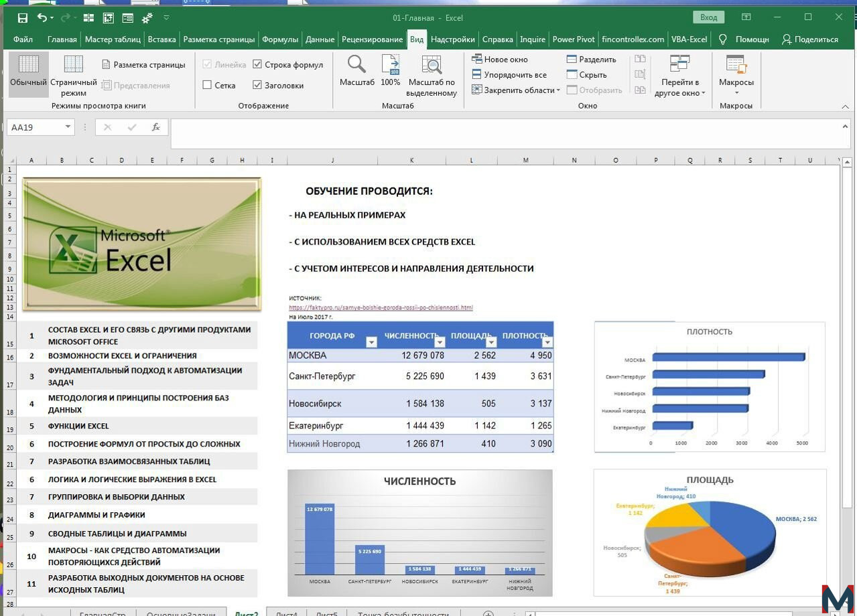
Task: Click the Нижний Новгород table cell
Action: point(332,443)
